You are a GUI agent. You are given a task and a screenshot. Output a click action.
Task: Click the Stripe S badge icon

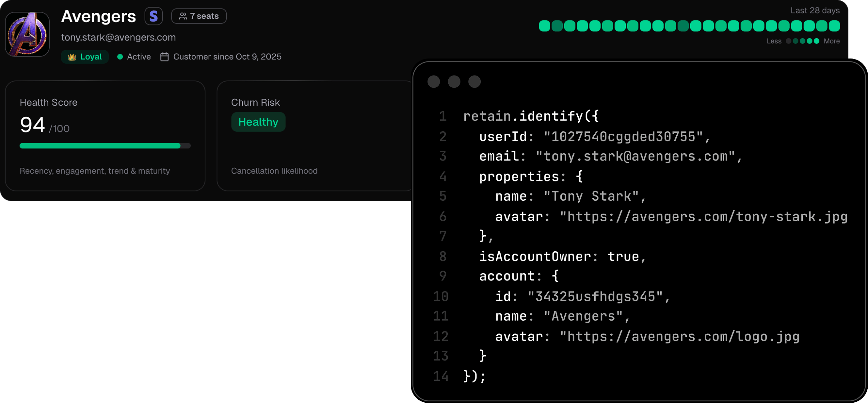tap(154, 16)
